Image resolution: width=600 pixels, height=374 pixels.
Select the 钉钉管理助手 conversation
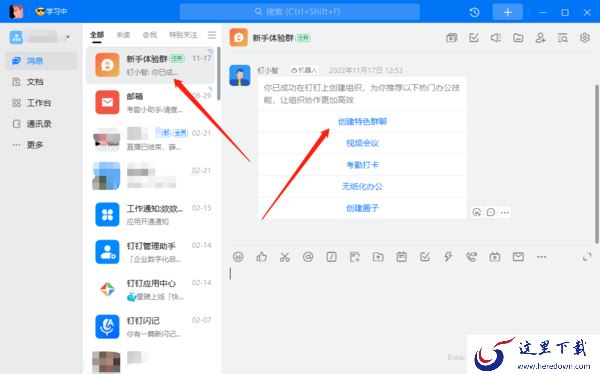click(x=151, y=252)
